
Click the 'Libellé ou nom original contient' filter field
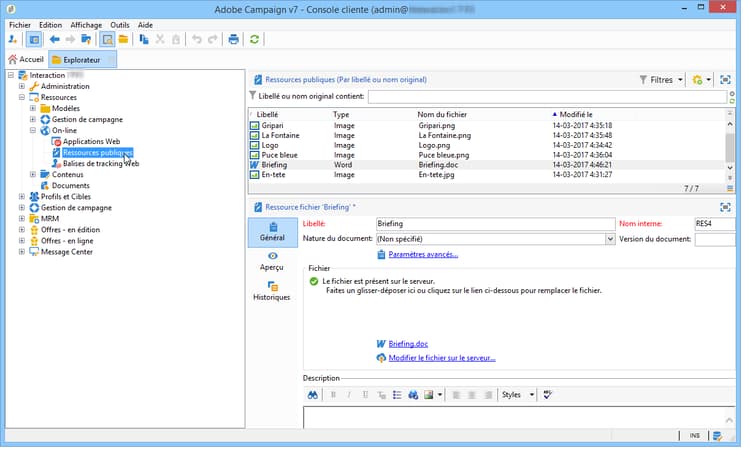pyautogui.click(x=547, y=97)
